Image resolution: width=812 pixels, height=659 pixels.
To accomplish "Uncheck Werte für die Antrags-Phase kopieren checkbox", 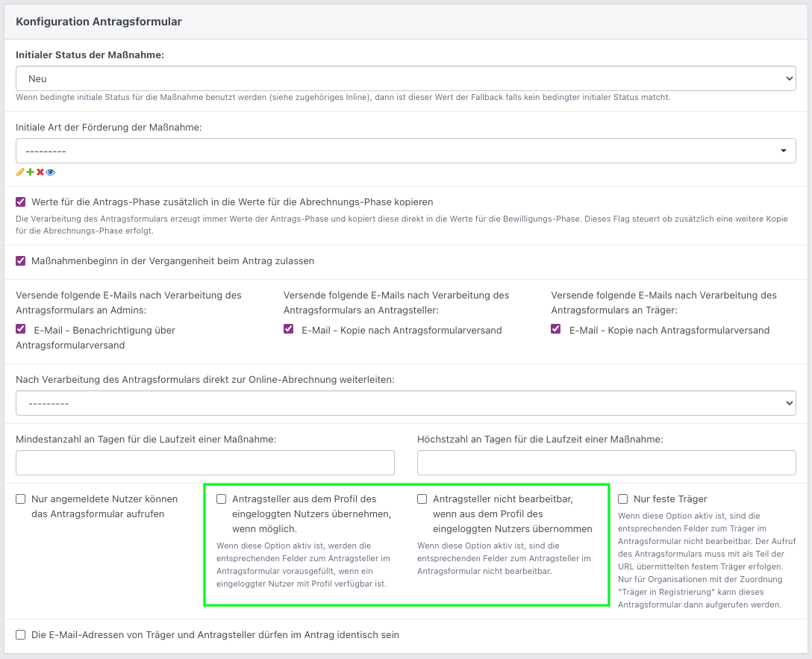I will [x=21, y=202].
